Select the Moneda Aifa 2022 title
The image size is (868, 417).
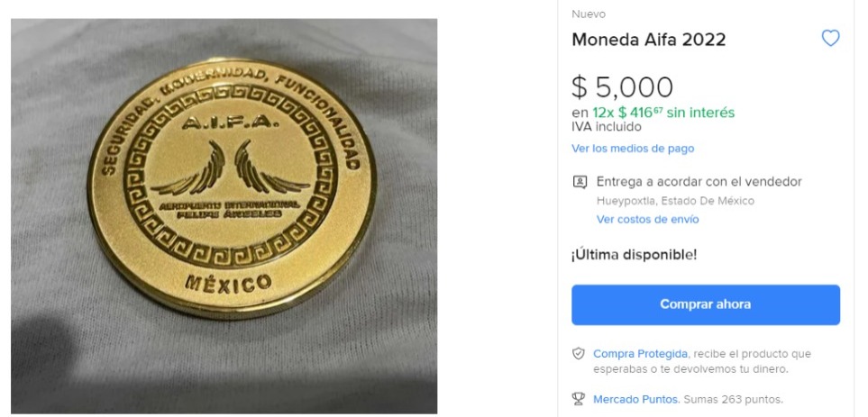pos(648,40)
